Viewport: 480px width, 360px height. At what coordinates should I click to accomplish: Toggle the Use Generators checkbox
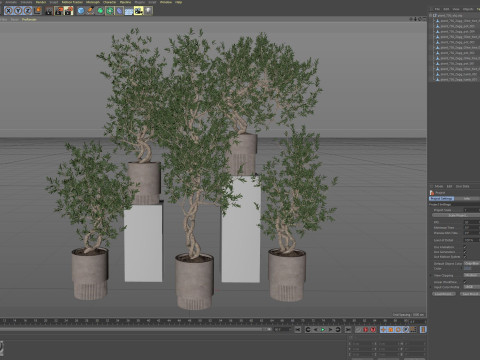point(465,252)
